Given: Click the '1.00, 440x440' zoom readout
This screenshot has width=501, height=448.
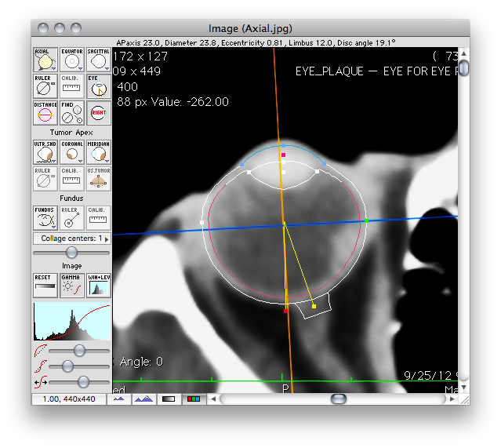Looking at the screenshot, I should coord(69,399).
